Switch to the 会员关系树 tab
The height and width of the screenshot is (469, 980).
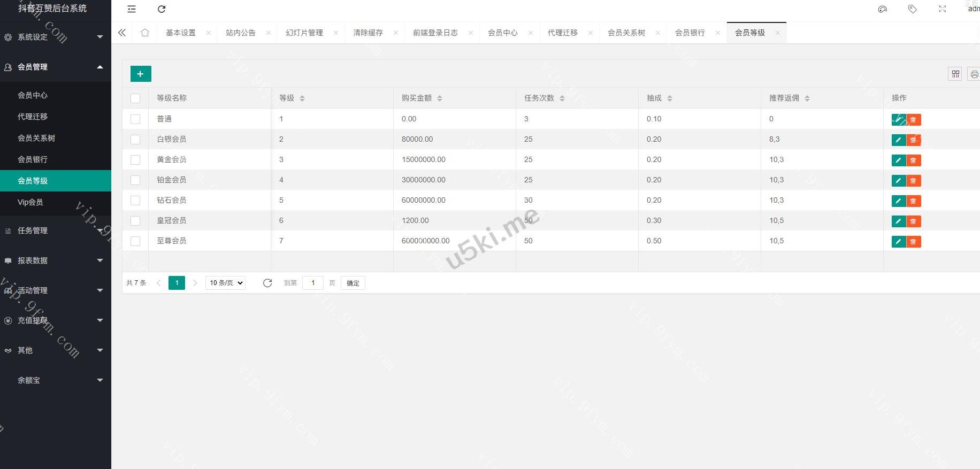pyautogui.click(x=626, y=33)
